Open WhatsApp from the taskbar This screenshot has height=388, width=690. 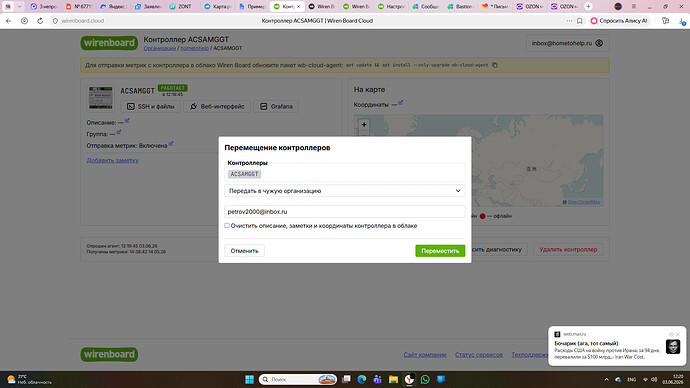point(425,379)
